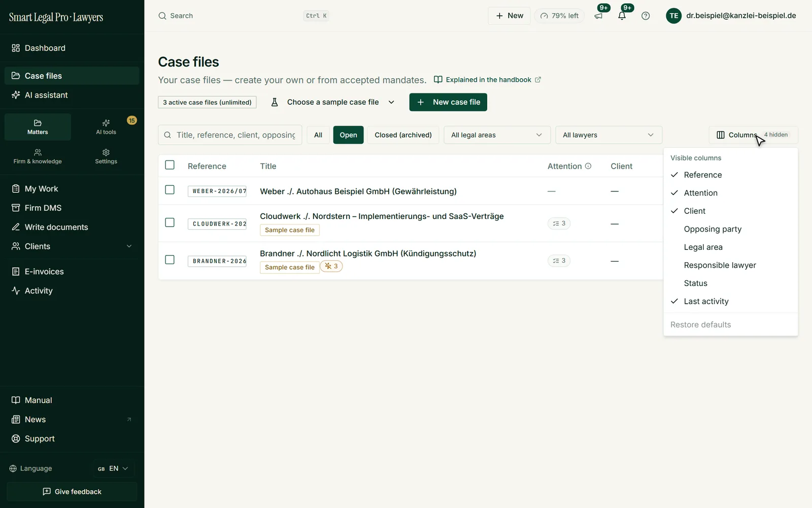Open Firm & knowledge section
This screenshot has height=508, width=812.
(x=38, y=156)
